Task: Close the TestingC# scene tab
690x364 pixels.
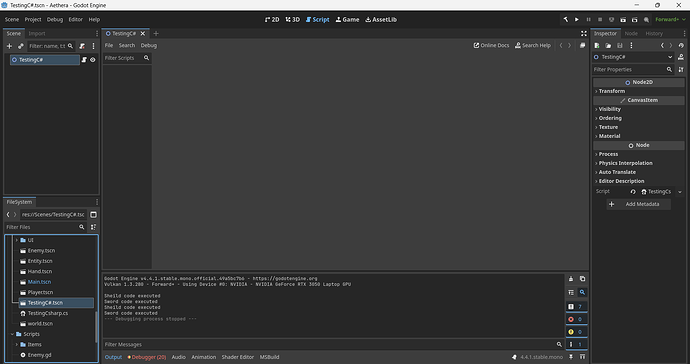Action: 143,33
